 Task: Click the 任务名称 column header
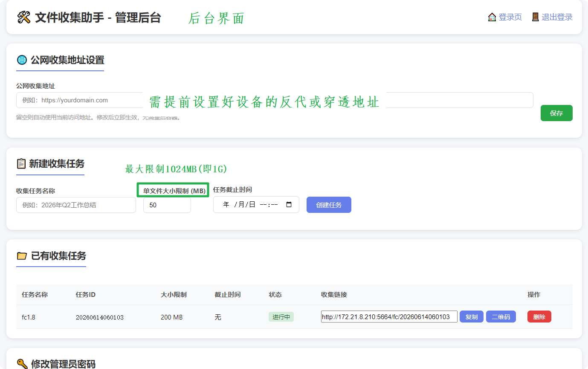tap(35, 295)
